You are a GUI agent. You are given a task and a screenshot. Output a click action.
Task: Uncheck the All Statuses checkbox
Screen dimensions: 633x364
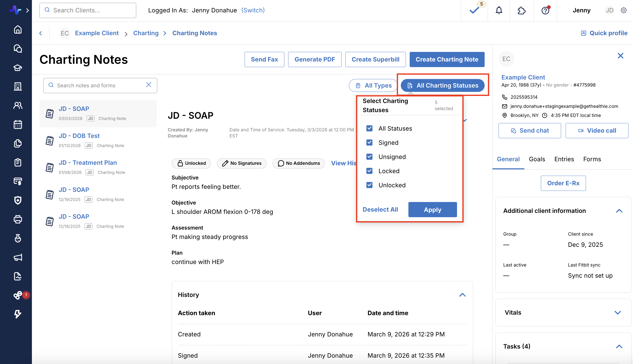click(369, 128)
